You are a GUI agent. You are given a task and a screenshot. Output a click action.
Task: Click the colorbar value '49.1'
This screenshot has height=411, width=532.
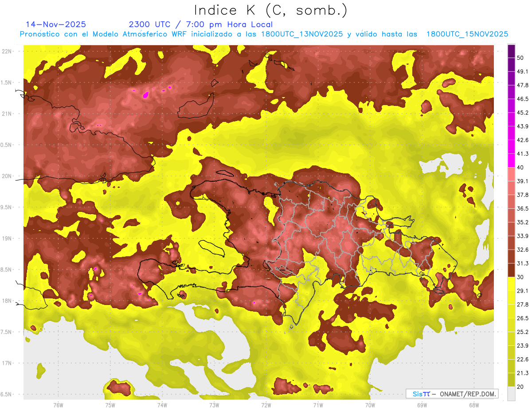coord(522,72)
